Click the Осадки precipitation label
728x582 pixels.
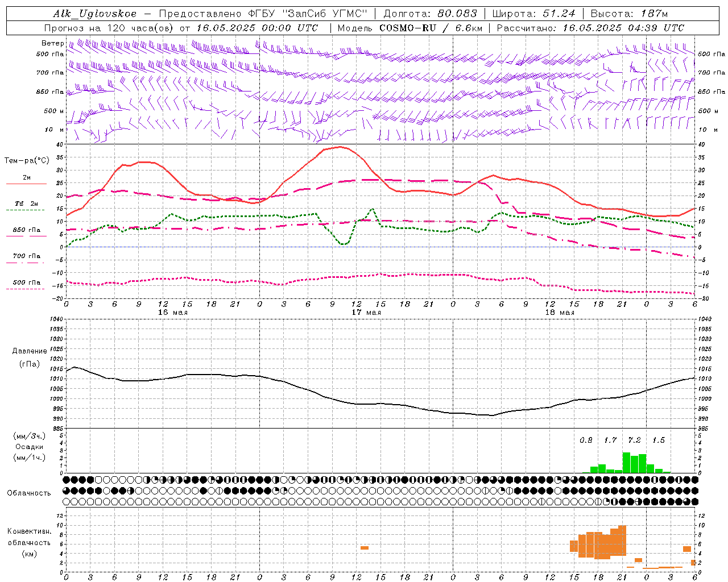point(30,447)
